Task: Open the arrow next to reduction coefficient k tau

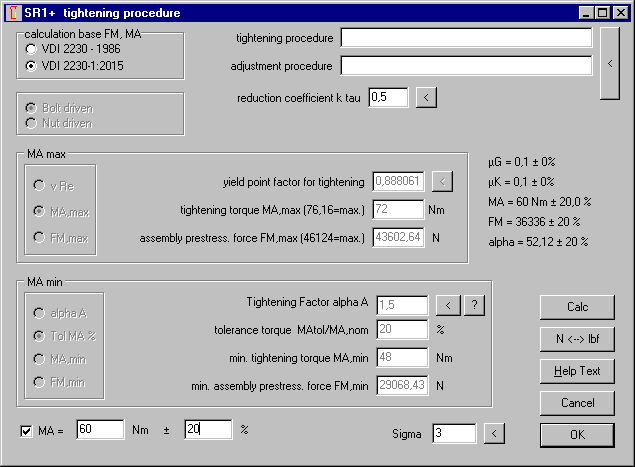Action: tap(426, 97)
